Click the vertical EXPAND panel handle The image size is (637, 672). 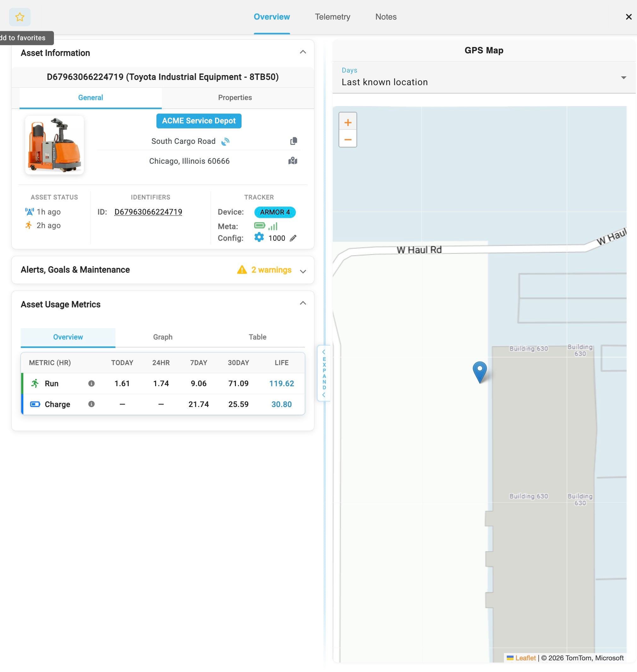click(x=324, y=373)
